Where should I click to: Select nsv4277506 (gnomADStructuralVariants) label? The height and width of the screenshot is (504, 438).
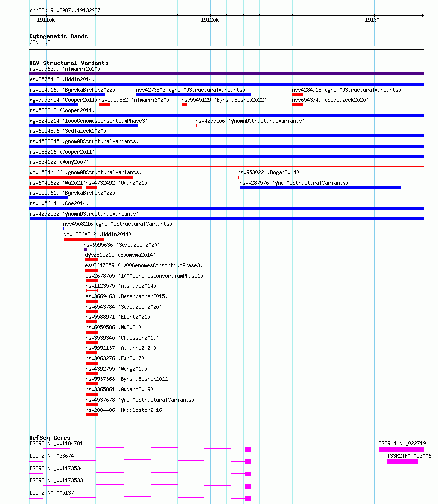pos(250,121)
